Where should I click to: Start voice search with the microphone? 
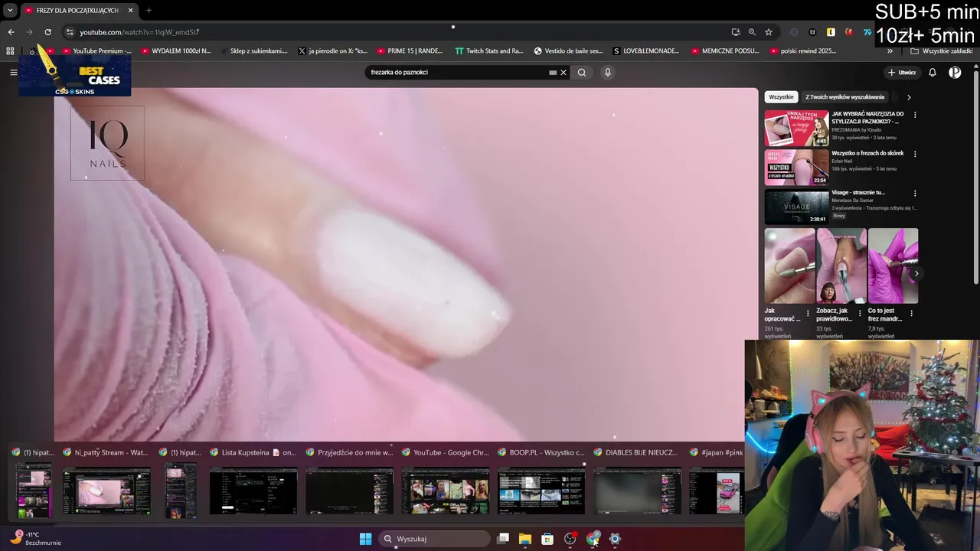pos(608,73)
